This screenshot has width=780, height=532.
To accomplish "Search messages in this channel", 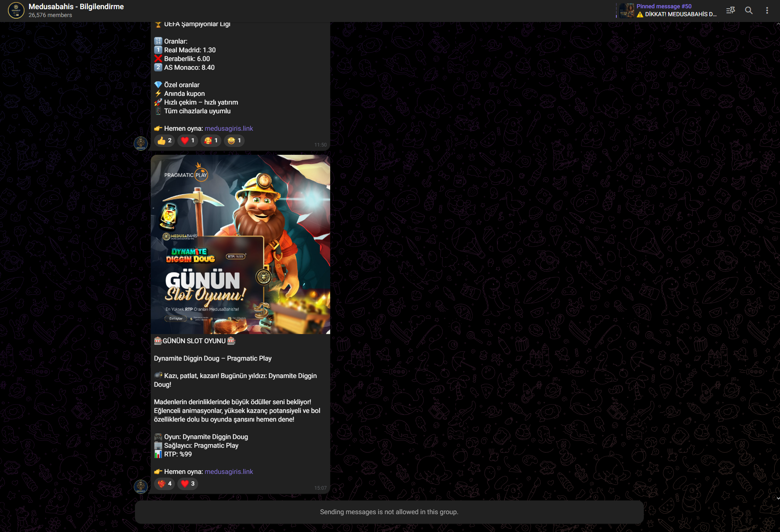I will pyautogui.click(x=749, y=10).
